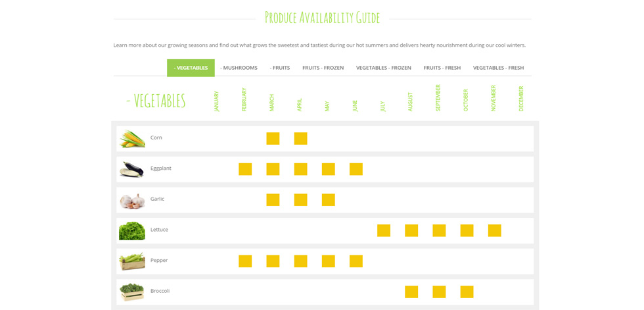
Task: Select the VEGETABLES - FRESH tab
Action: coord(498,68)
